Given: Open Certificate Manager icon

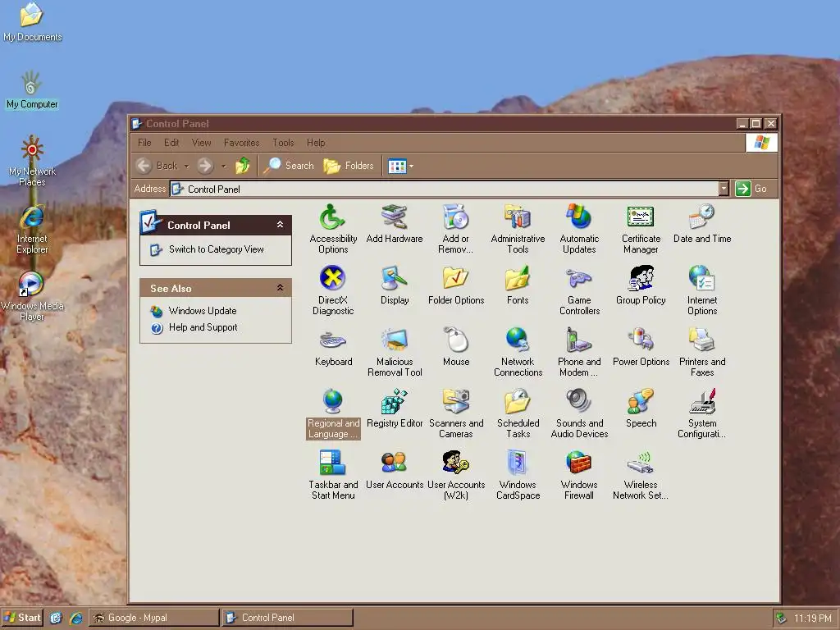Looking at the screenshot, I should [641, 230].
